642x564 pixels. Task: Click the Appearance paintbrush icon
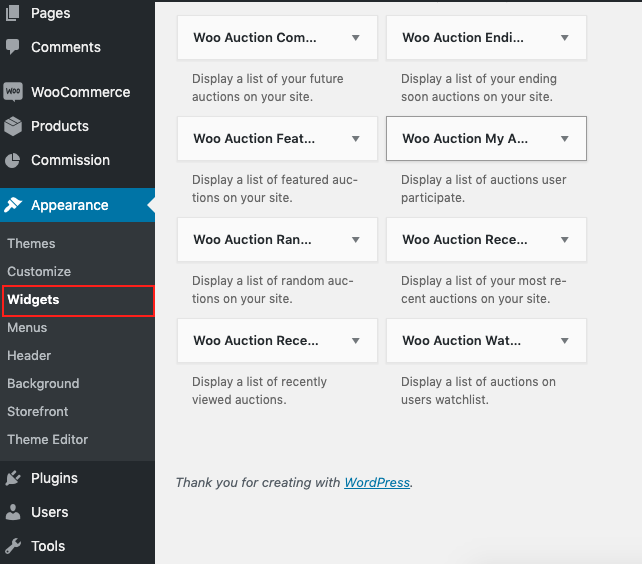point(13,205)
